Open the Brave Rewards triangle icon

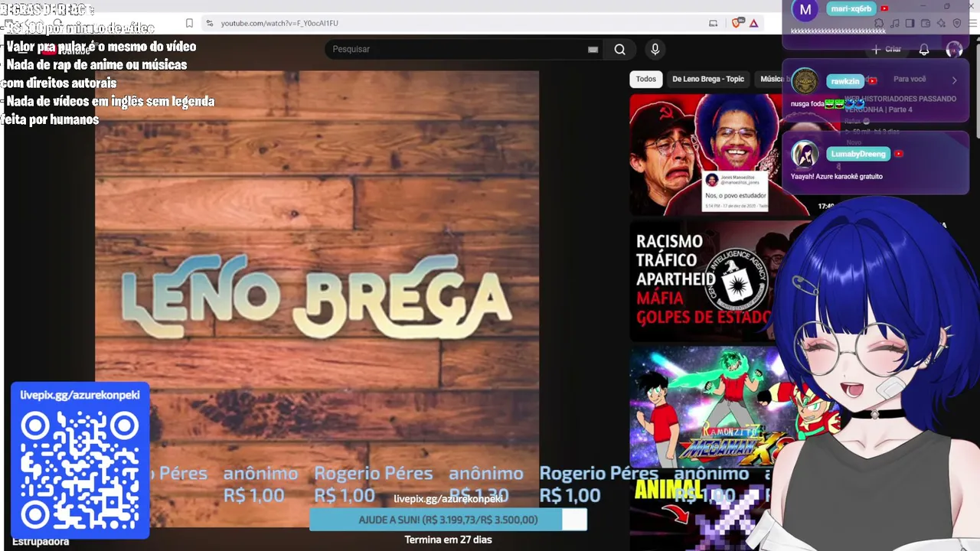click(753, 23)
